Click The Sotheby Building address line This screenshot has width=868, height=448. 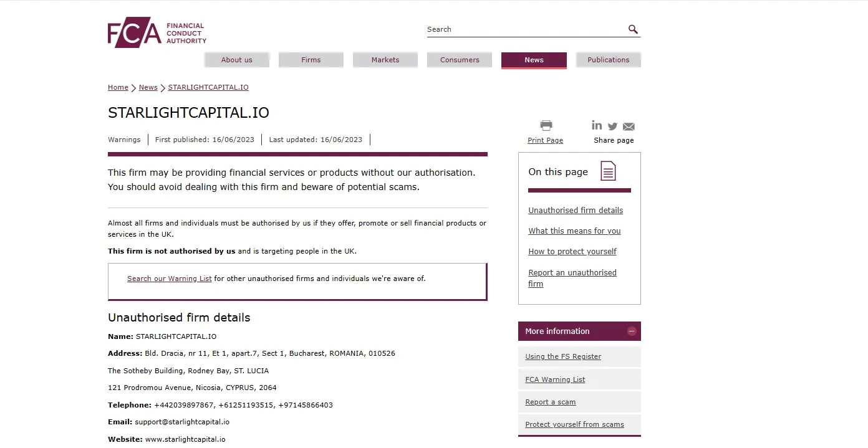pyautogui.click(x=188, y=371)
